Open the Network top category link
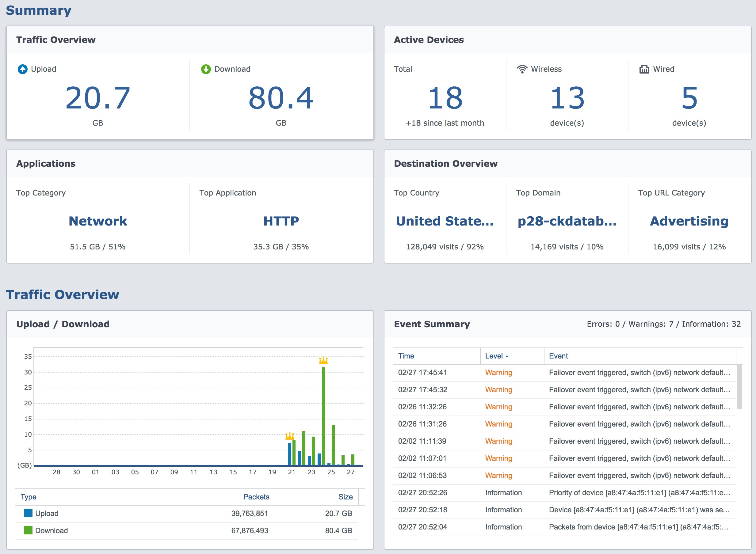Viewport: 756px width, 554px height. coord(98,221)
